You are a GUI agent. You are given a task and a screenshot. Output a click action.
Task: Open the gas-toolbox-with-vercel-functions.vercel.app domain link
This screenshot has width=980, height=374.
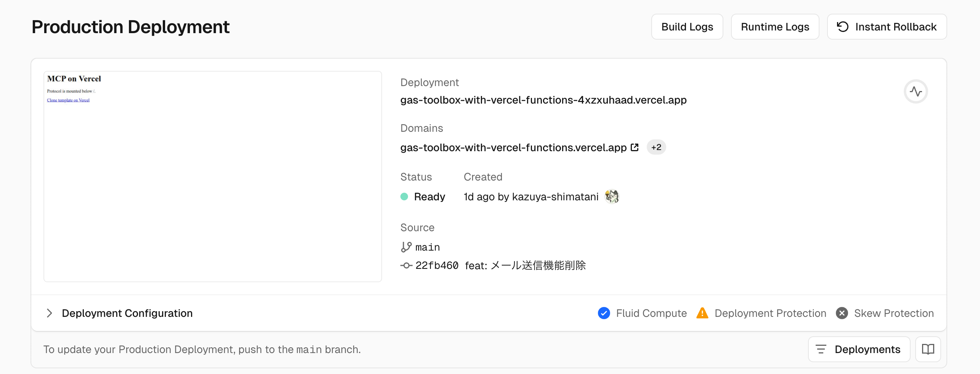(x=513, y=147)
